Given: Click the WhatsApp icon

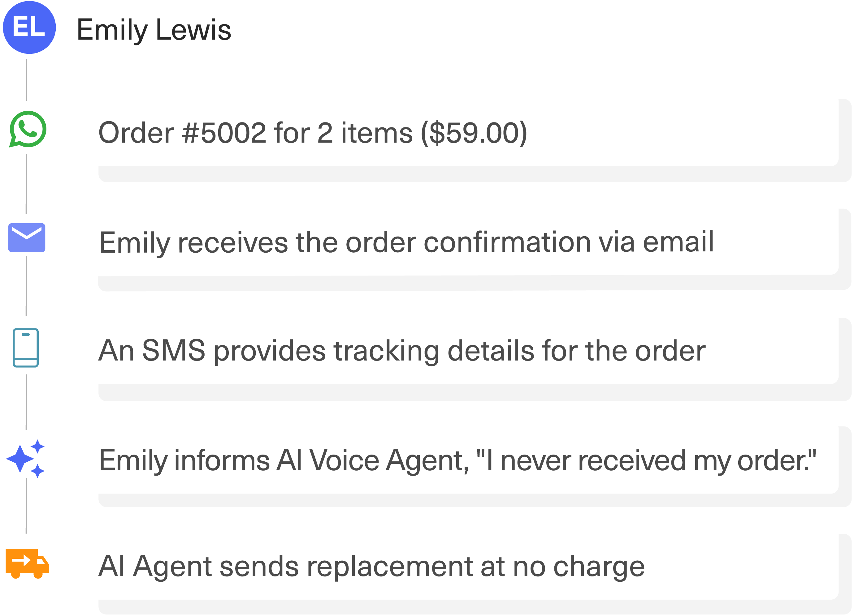Looking at the screenshot, I should coord(28,129).
